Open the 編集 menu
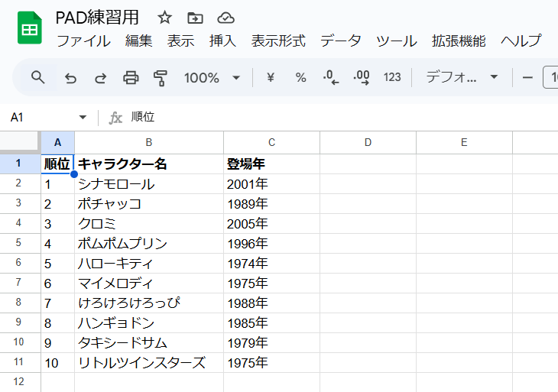558x392 pixels. pyautogui.click(x=138, y=41)
